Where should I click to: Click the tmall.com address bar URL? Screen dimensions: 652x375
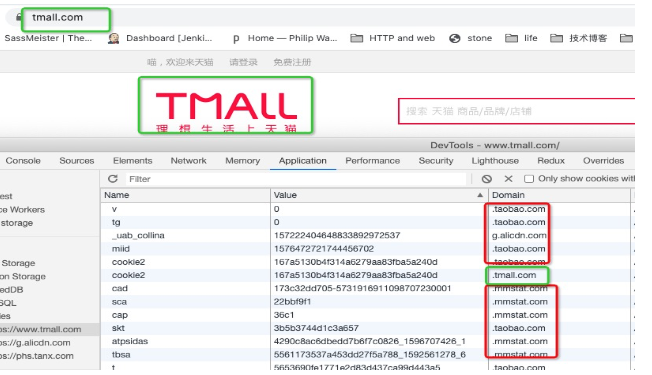[x=58, y=17]
